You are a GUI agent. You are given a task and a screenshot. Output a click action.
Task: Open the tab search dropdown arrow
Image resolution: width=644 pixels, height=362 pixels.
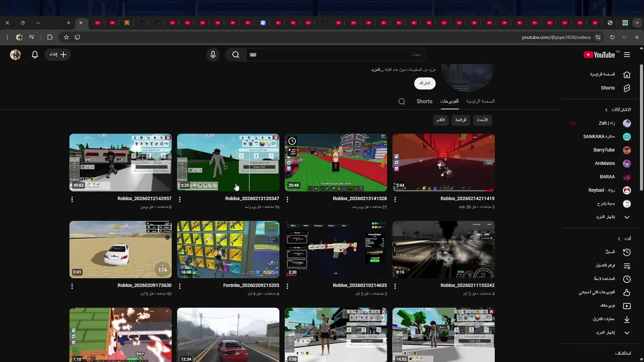click(x=637, y=23)
